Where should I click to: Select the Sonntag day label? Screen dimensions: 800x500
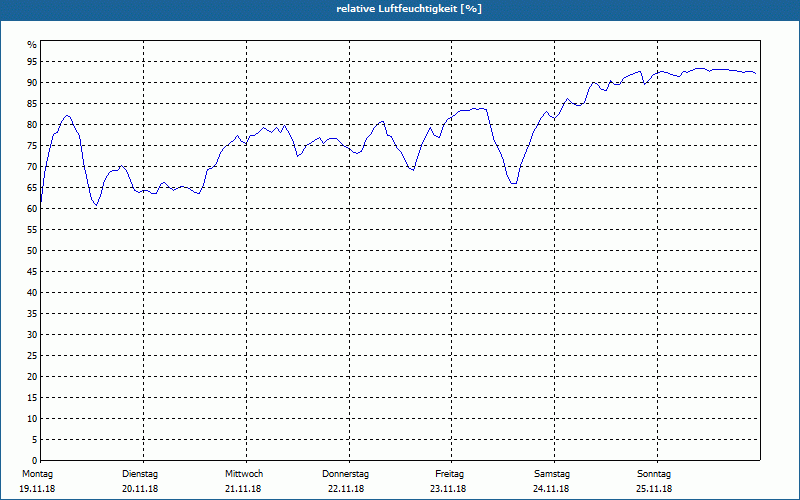coord(654,474)
